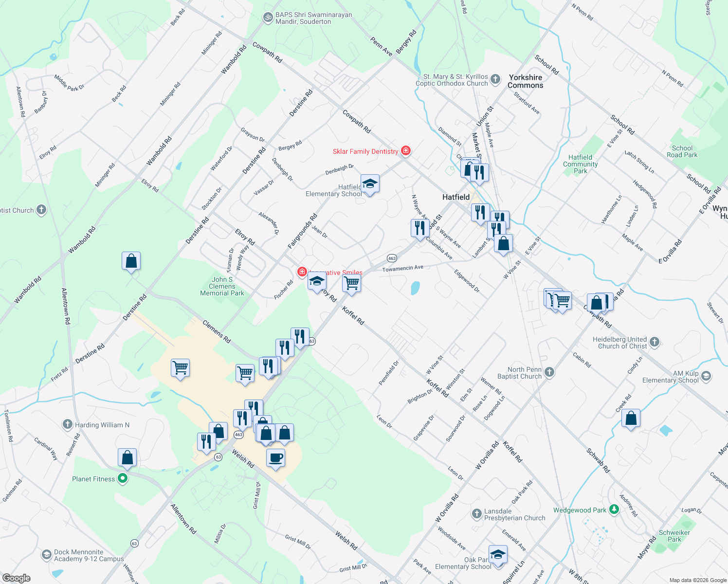Screen dimensions: 728x584
Task: Click the AM Kulp Elementary School marker
Action: 706,375
